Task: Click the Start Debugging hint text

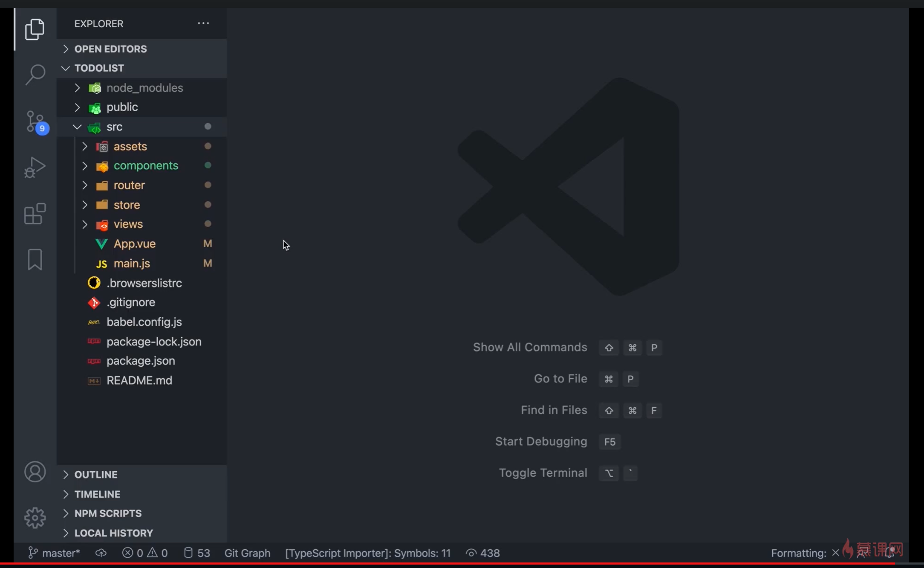Action: (x=541, y=441)
